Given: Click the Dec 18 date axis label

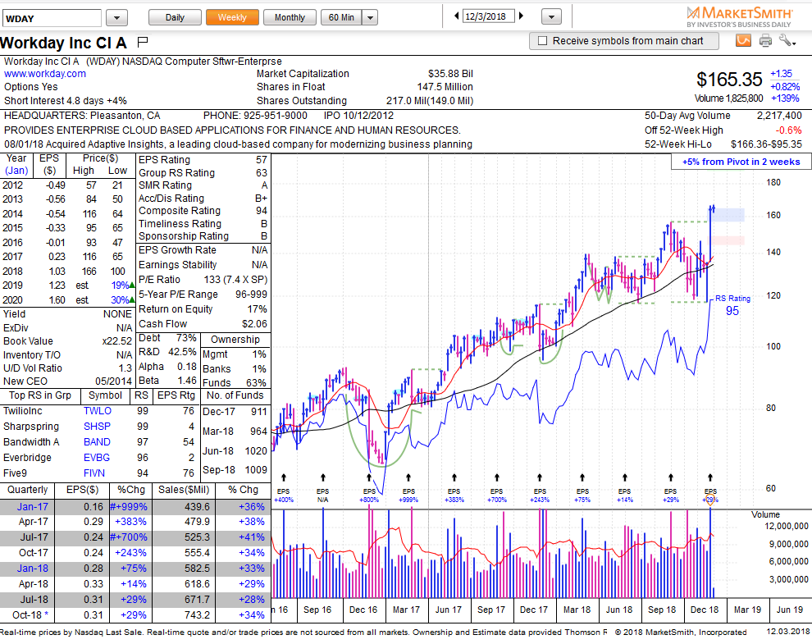Looking at the screenshot, I should [x=705, y=610].
